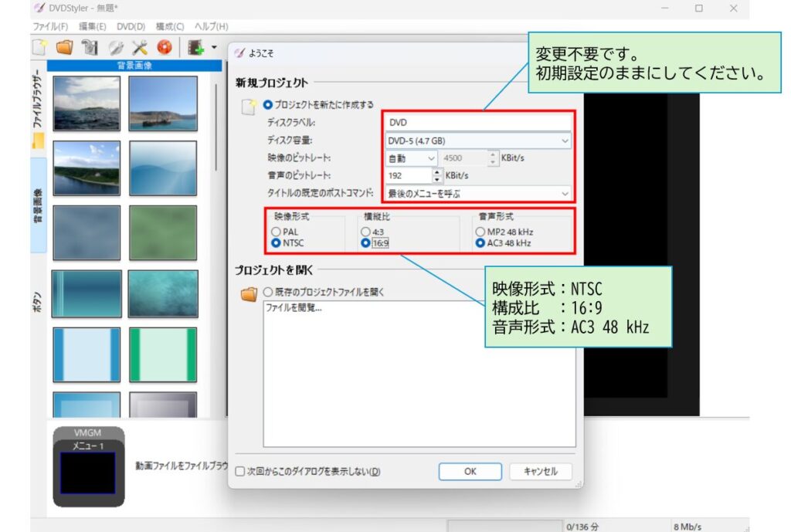This screenshot has height=532, width=791.
Task: Click the Open project folder icon
Action: point(64,47)
